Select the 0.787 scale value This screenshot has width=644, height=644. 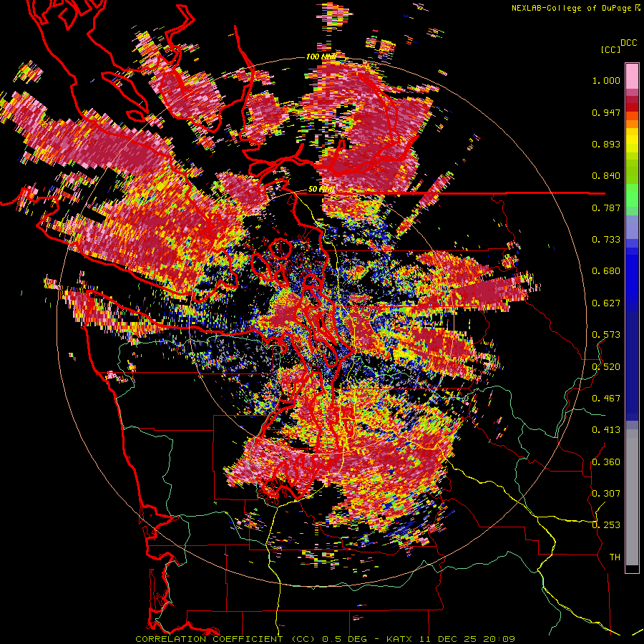click(x=606, y=208)
